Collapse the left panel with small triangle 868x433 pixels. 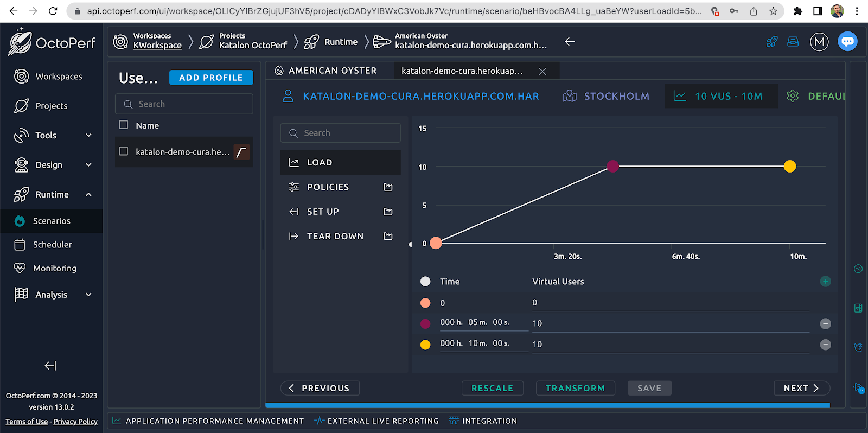point(410,245)
